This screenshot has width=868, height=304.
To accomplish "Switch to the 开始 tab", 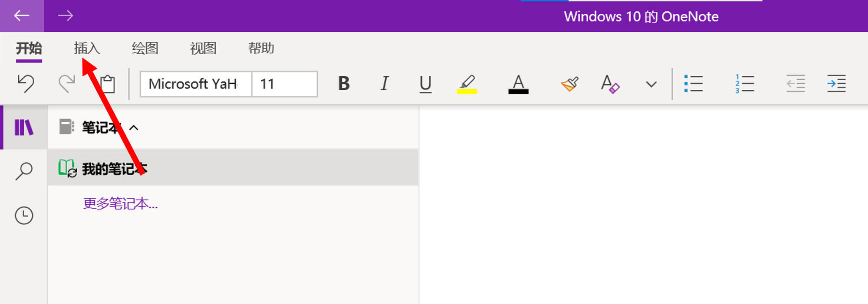I will [x=29, y=48].
